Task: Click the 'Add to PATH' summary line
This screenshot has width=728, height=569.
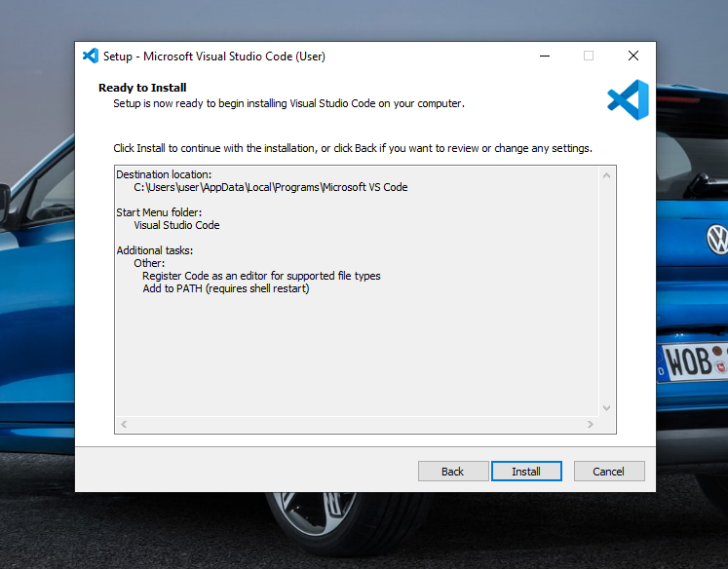Action: (x=225, y=288)
